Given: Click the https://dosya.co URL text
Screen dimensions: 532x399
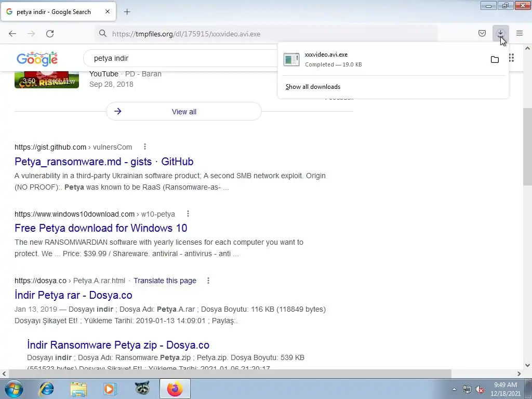Looking at the screenshot, I should pyautogui.click(x=41, y=281).
